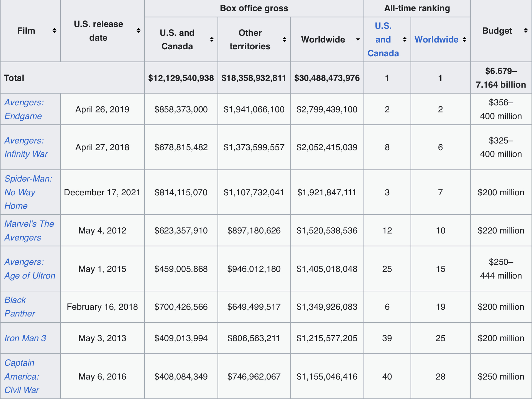
Task: Select release date May 3, 2013
Action: [x=102, y=338]
